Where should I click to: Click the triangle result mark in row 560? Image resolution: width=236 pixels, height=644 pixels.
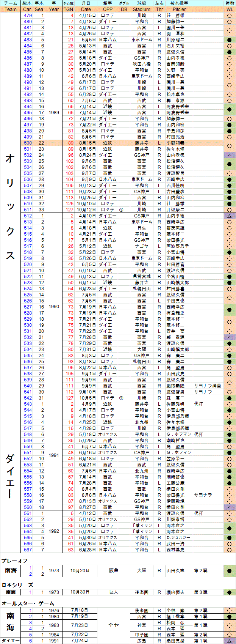click(230, 507)
